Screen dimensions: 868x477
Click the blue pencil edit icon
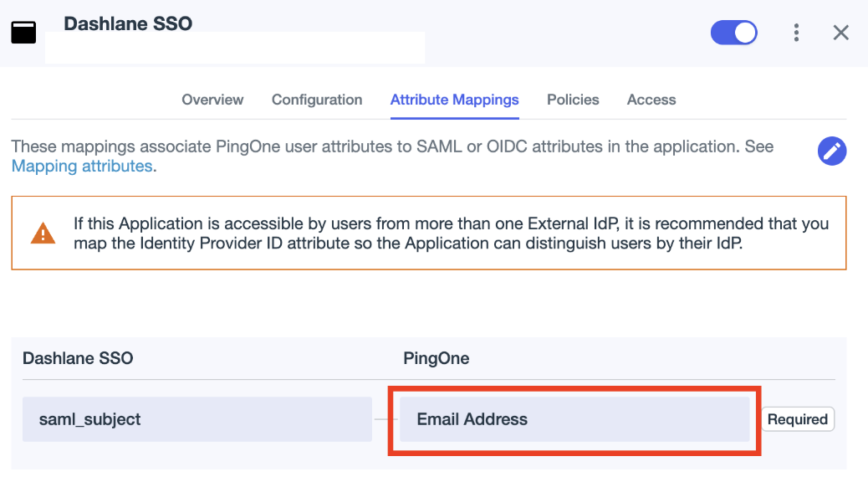click(x=831, y=151)
